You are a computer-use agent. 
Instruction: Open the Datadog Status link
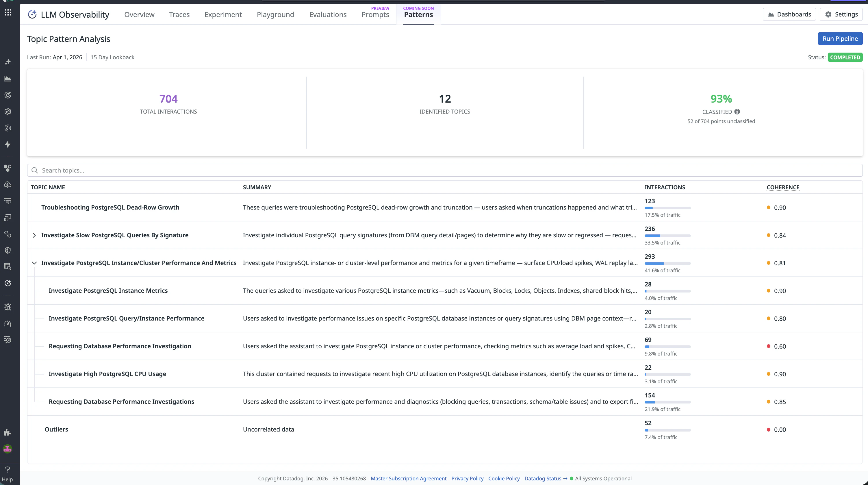[x=543, y=478]
